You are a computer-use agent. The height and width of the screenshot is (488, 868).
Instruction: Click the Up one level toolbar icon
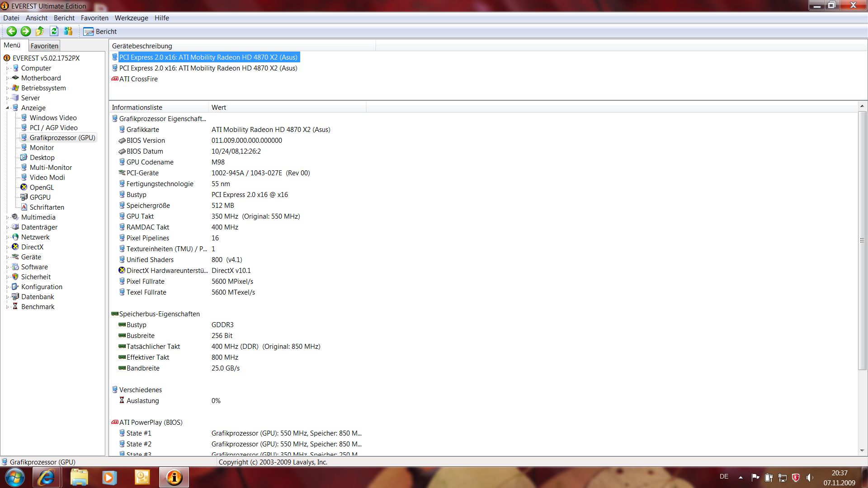(40, 31)
